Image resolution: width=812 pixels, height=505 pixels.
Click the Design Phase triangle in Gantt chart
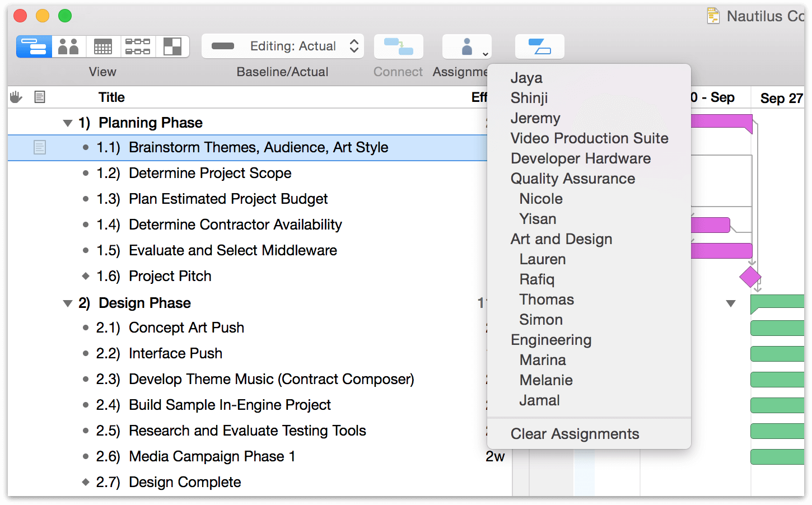731,303
